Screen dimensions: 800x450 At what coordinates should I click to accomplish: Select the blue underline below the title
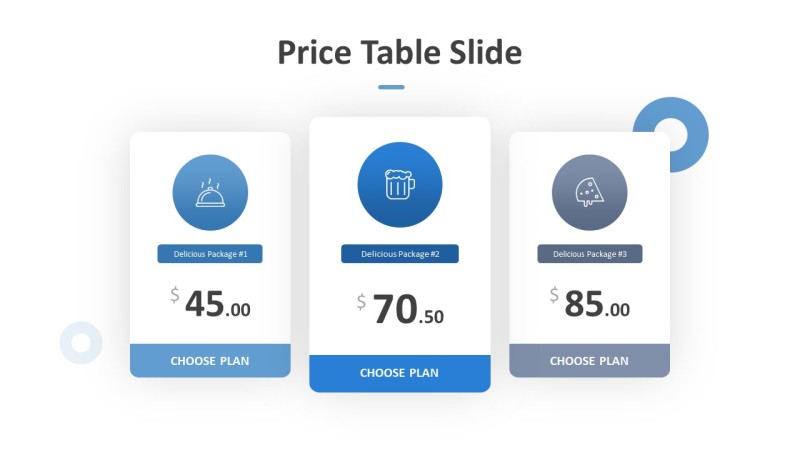click(391, 87)
